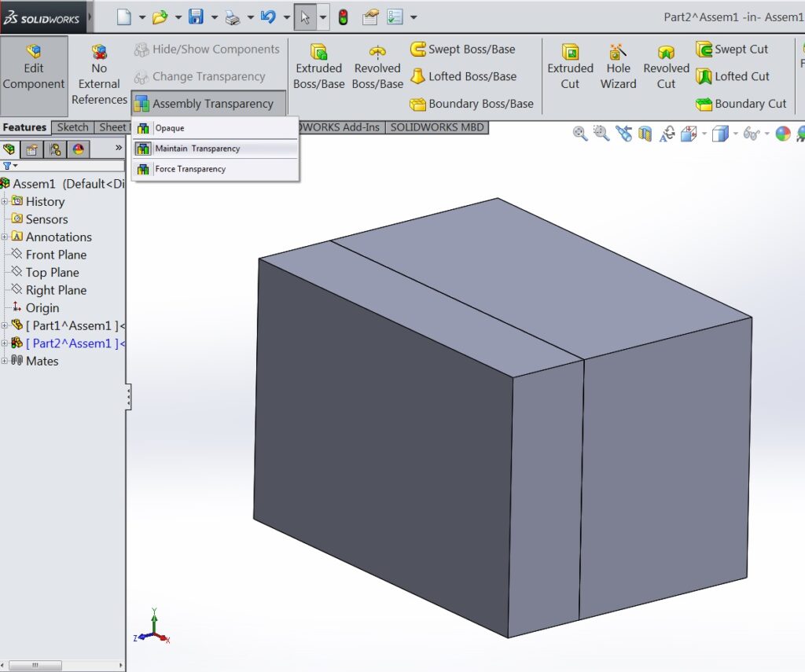Select the Extruded Boss/Base tool
Screen dimensions: 805x672
[x=318, y=67]
